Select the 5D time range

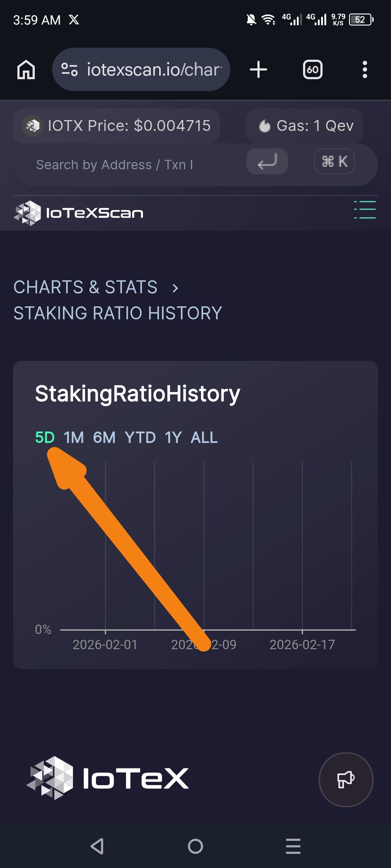pos(45,438)
